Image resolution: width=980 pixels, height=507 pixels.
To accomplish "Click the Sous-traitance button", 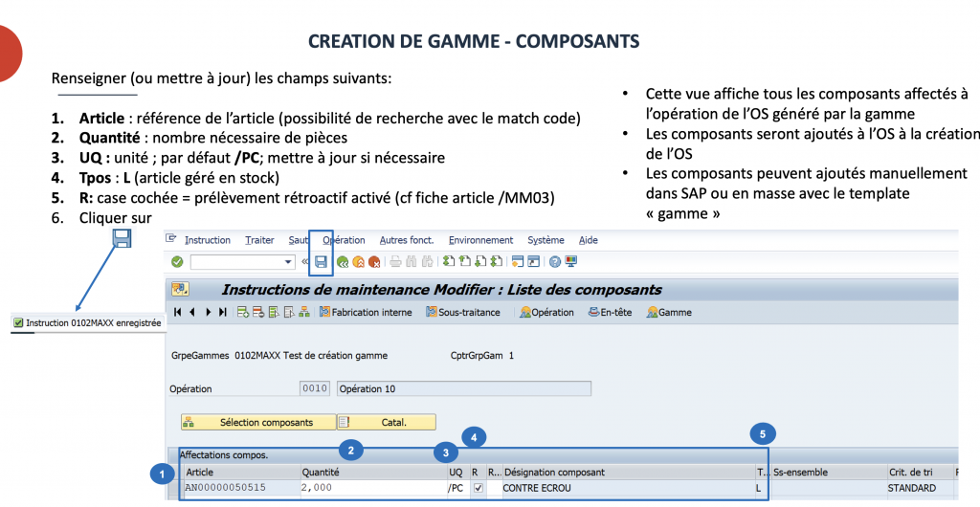I will pos(463,312).
